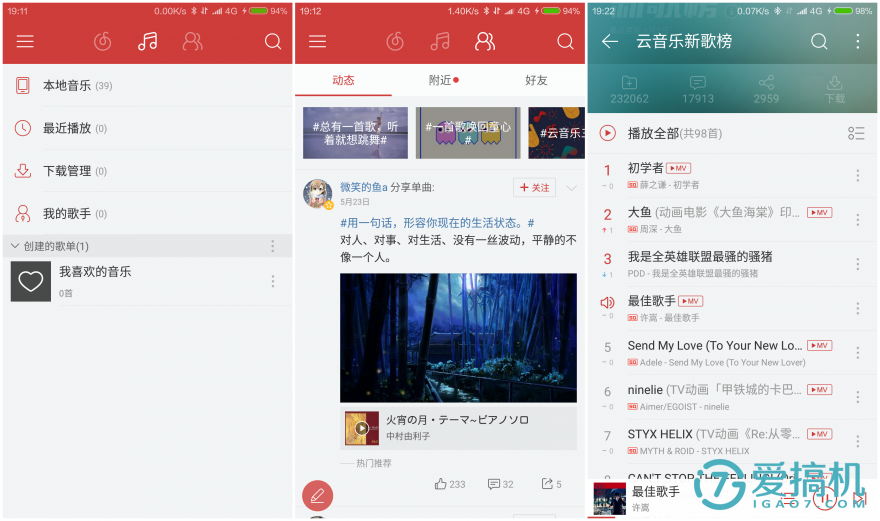Open 我的歌手 my artists entry
The width and height of the screenshot is (880, 521).
tap(148, 213)
